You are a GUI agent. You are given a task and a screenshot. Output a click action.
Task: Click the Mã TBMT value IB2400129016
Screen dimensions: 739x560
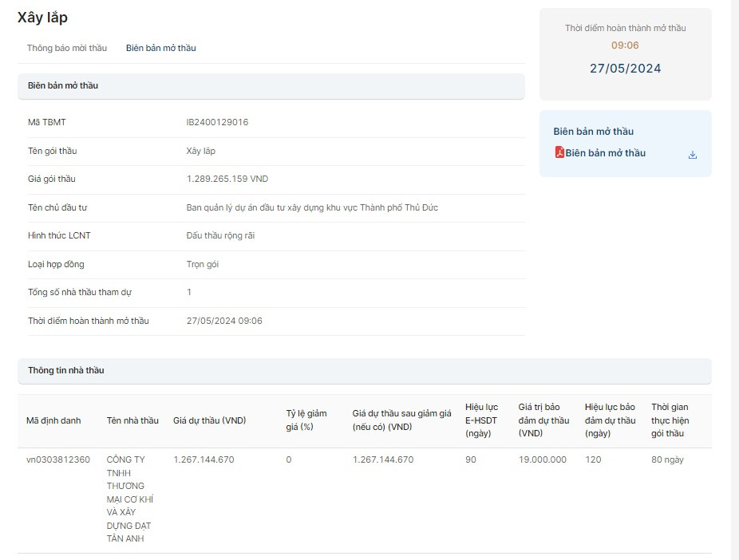pyautogui.click(x=217, y=122)
